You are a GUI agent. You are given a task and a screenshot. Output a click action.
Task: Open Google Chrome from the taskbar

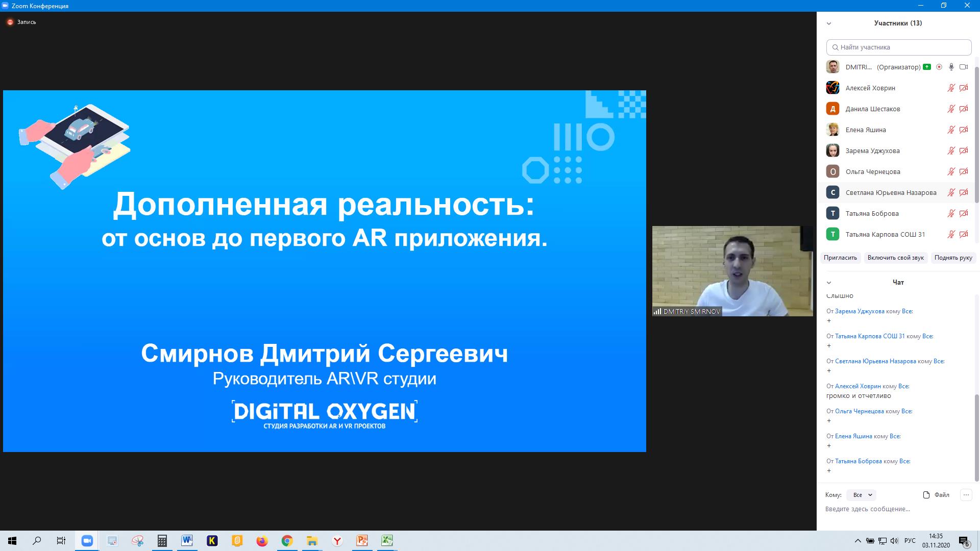click(x=287, y=541)
